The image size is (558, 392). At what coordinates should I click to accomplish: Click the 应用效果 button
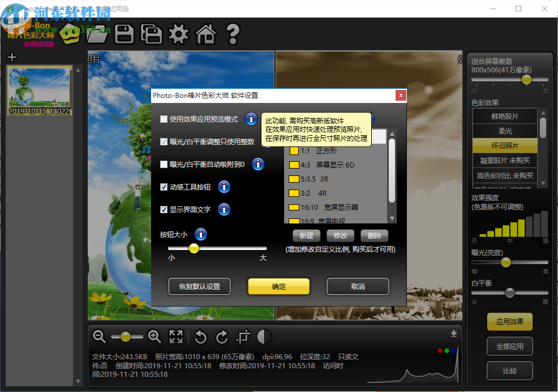509,321
